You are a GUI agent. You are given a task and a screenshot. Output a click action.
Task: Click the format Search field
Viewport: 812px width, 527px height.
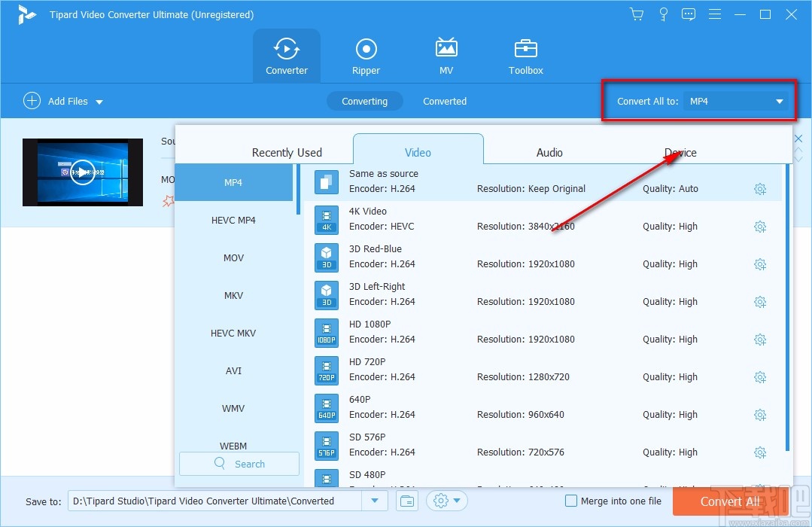(x=239, y=464)
